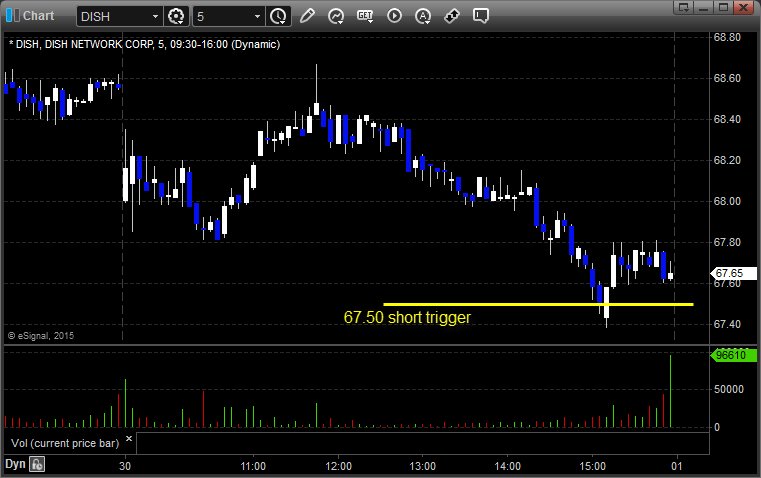The image size is (761, 478).
Task: Click the Dyn scaling label
Action: click(15, 464)
